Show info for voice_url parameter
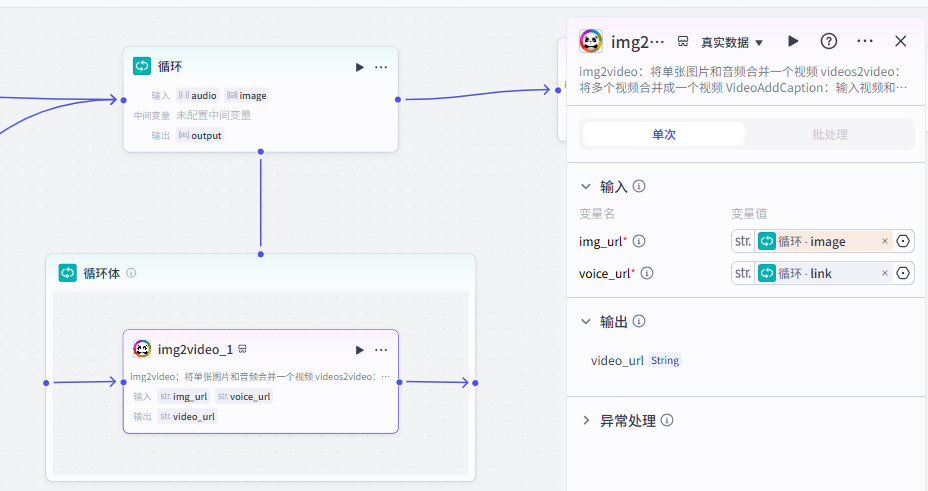Image resolution: width=928 pixels, height=491 pixels. pyautogui.click(x=647, y=273)
